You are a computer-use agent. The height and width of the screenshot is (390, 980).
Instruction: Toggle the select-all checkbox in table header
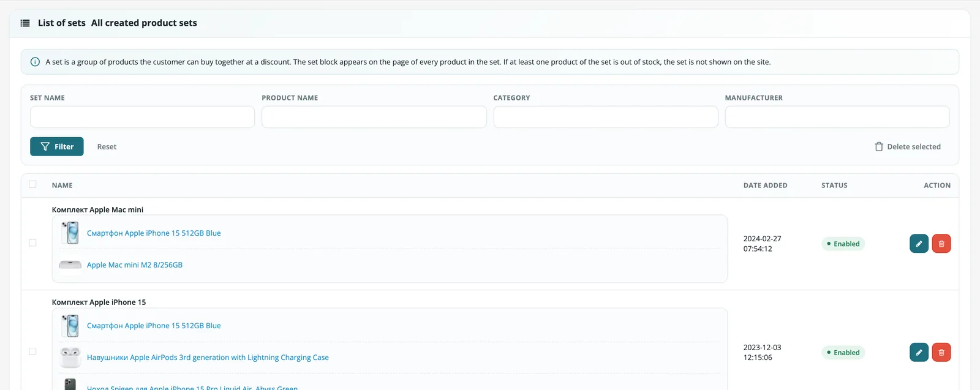[x=33, y=184]
